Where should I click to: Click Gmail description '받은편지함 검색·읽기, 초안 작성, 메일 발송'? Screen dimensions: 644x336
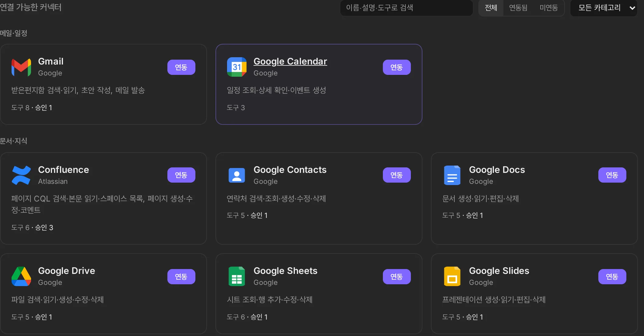click(x=78, y=90)
